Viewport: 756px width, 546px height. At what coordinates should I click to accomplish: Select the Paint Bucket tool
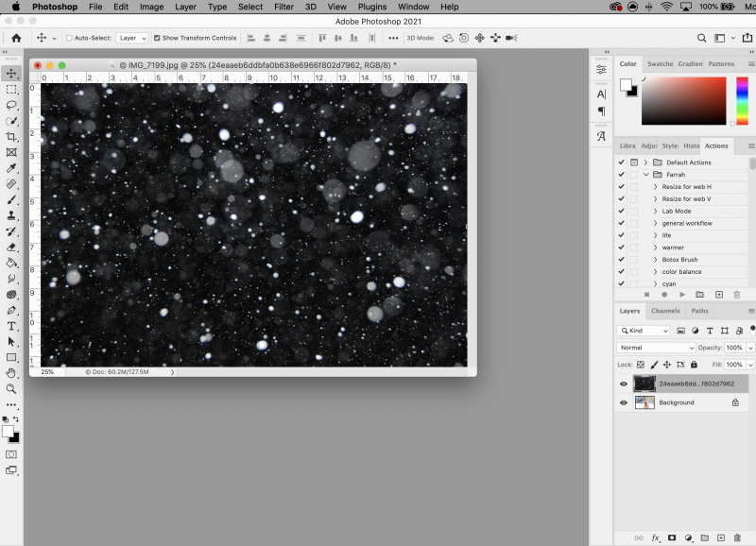[11, 264]
